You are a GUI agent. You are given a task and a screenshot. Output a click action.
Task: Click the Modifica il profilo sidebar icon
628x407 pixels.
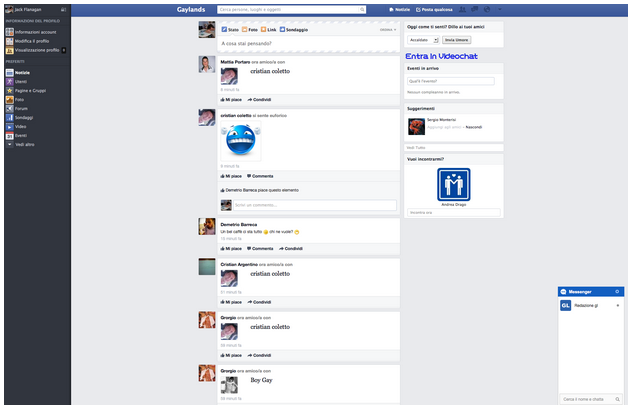9,41
